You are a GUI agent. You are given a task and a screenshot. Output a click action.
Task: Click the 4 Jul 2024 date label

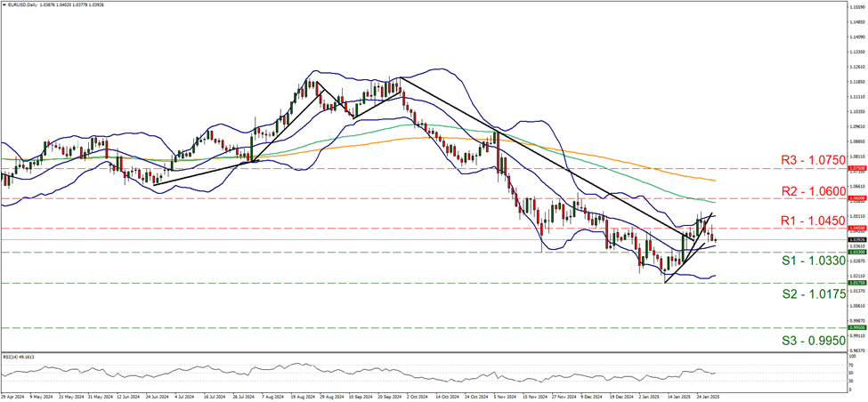pos(185,397)
